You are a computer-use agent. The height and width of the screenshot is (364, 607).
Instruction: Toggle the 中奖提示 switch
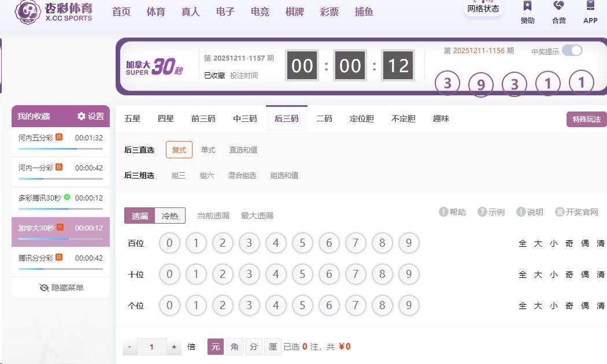coord(572,50)
